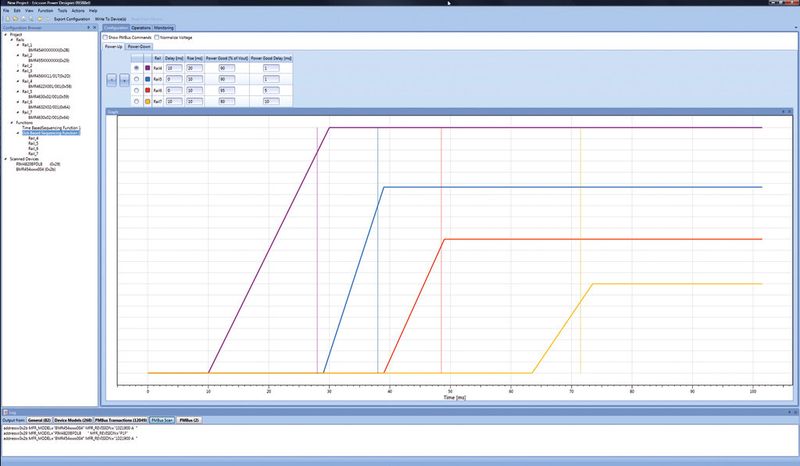Open the Tools menu
Viewport: 800px width, 466px height.
pyautogui.click(x=62, y=10)
